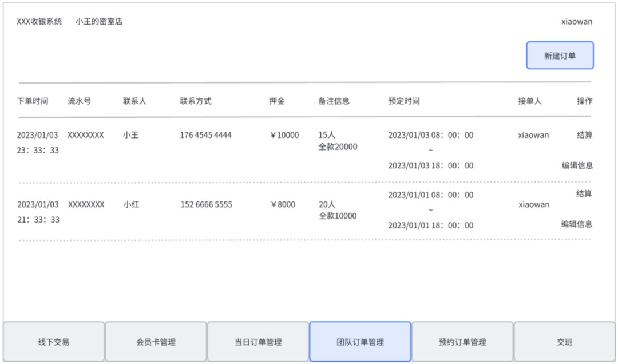Open the 会员卡管理 tab
The image size is (618, 364).
coord(156,341)
